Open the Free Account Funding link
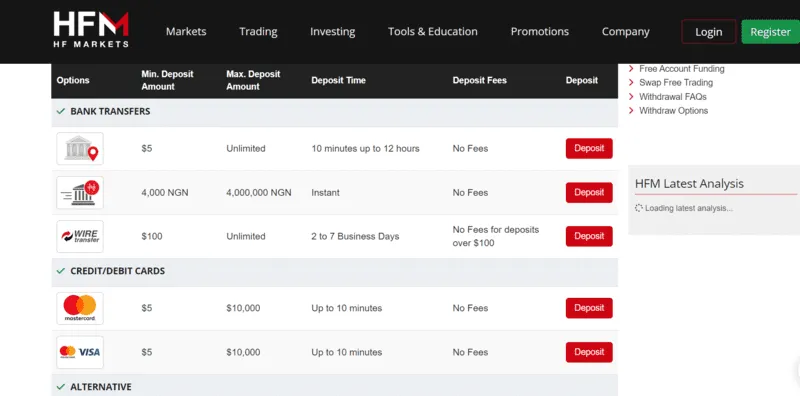The height and width of the screenshot is (396, 800). tap(682, 68)
